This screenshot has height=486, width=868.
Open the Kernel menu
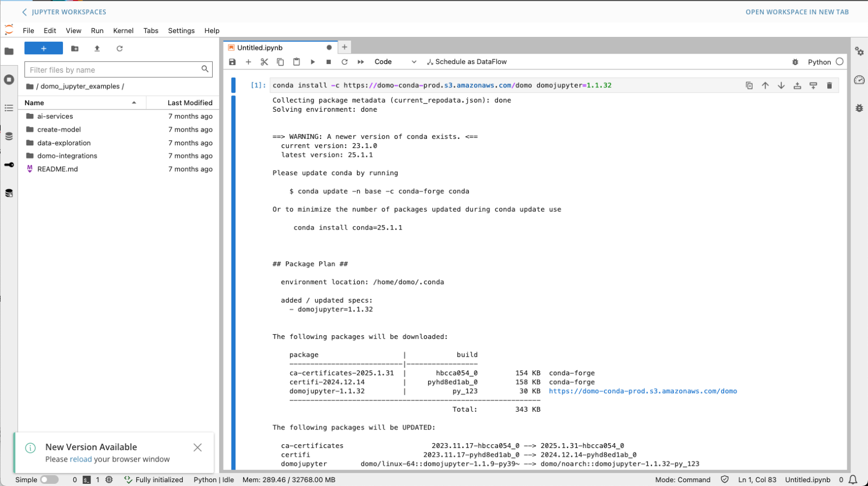[x=123, y=30]
